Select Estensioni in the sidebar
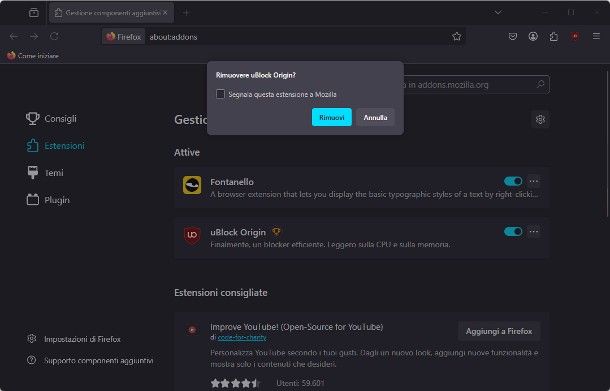 (55, 146)
